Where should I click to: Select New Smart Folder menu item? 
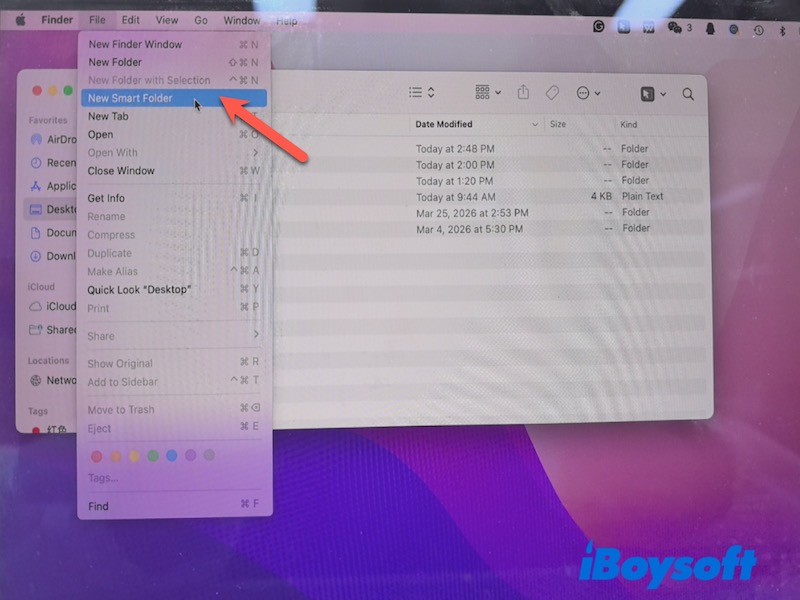point(130,98)
